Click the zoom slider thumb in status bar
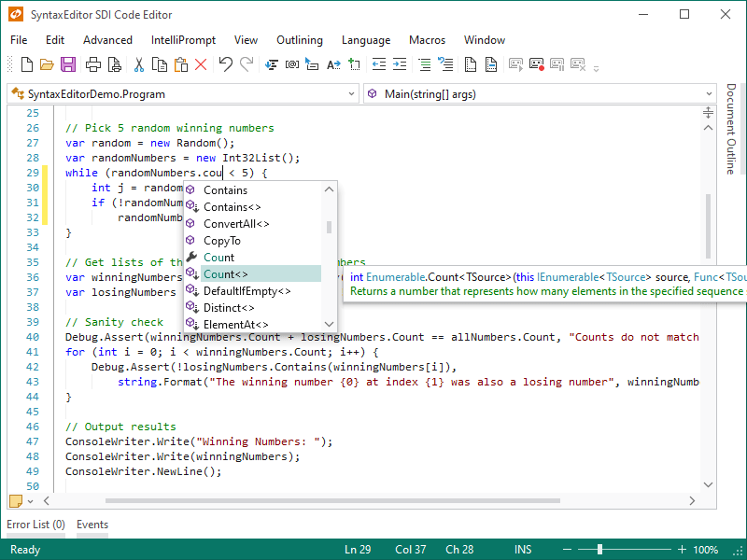 point(599,550)
